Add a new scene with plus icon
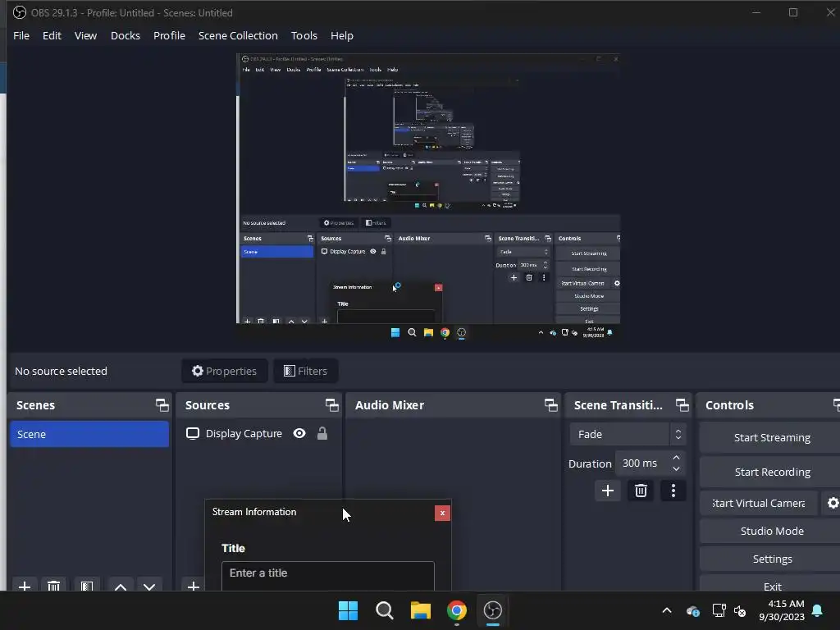 tap(25, 586)
